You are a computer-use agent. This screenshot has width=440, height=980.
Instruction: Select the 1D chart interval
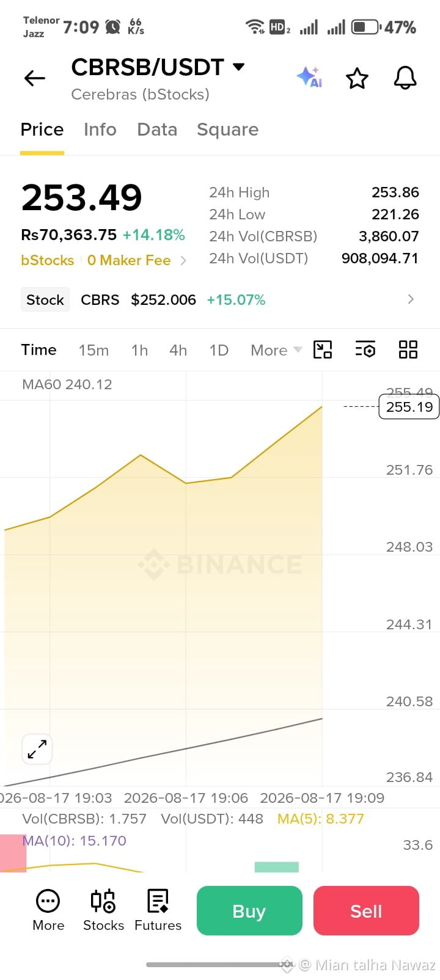click(219, 350)
